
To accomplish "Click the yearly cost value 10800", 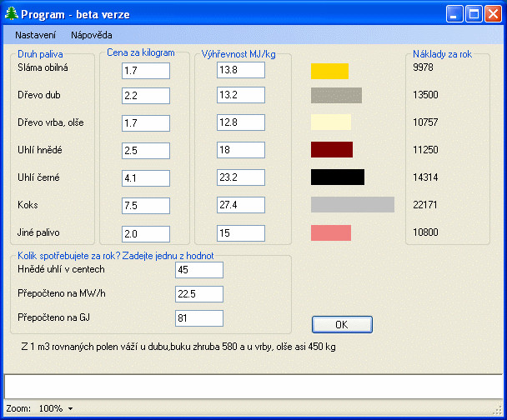I will (x=425, y=232).
